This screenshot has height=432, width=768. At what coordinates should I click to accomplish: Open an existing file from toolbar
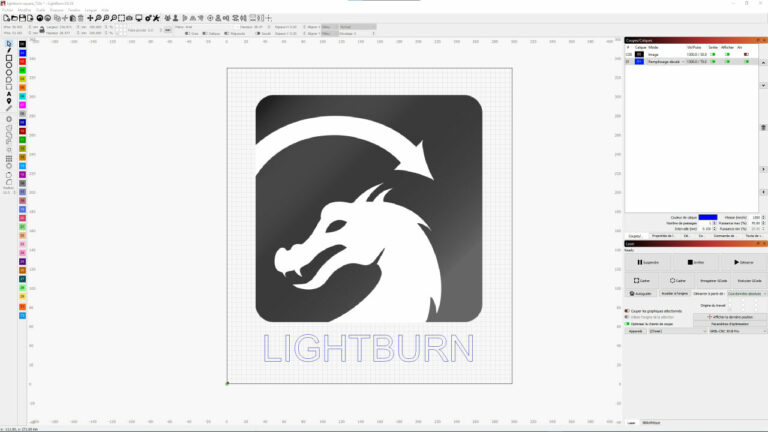pyautogui.click(x=14, y=18)
